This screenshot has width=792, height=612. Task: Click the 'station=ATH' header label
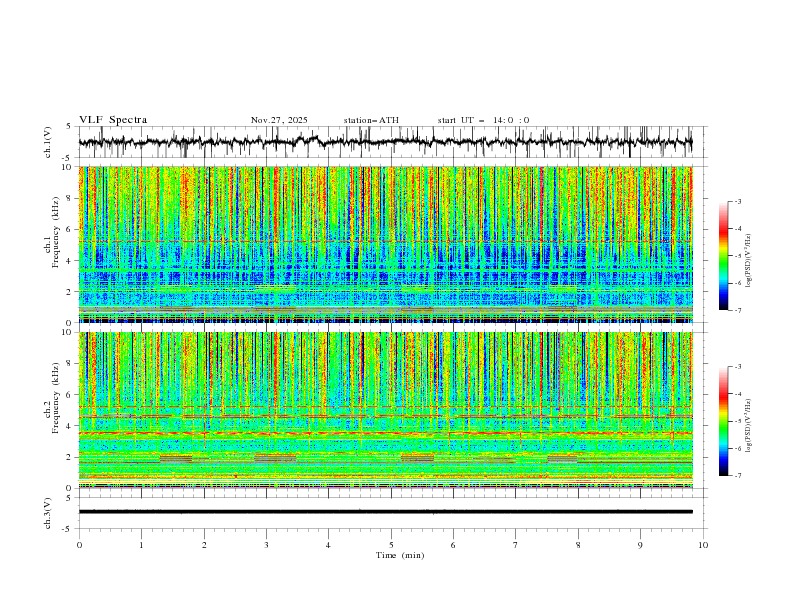pyautogui.click(x=371, y=120)
